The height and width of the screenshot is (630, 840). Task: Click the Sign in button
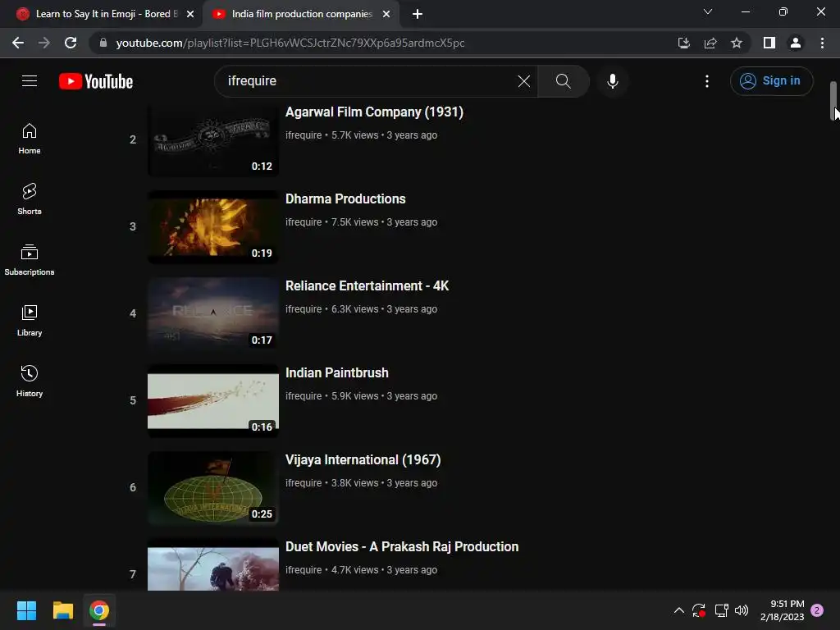771,81
